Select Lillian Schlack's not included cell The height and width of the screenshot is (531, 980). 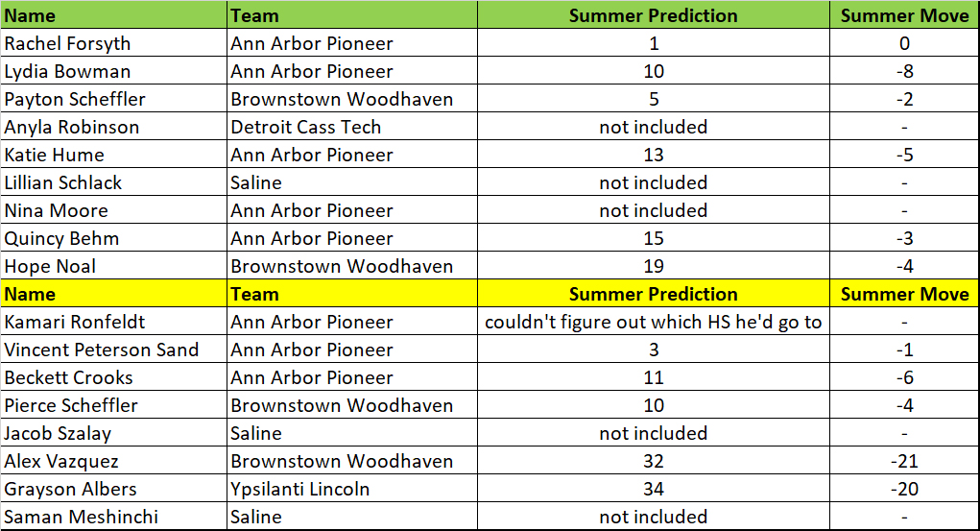click(653, 182)
